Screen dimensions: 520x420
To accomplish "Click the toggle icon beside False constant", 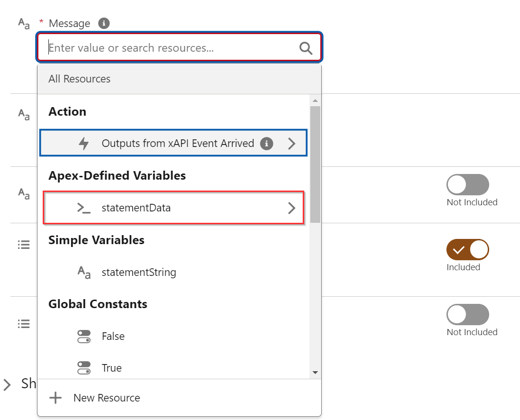I will point(84,337).
